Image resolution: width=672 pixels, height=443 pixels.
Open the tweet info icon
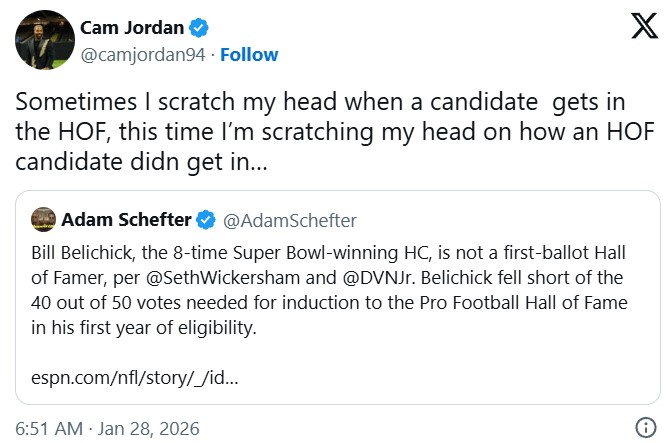click(x=646, y=428)
